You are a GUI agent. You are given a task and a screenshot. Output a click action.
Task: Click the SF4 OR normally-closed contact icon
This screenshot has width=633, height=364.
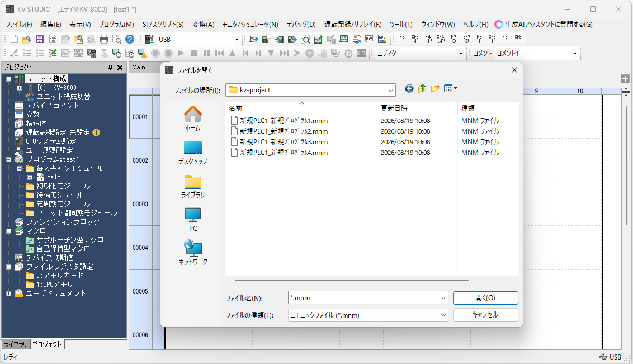(441, 39)
